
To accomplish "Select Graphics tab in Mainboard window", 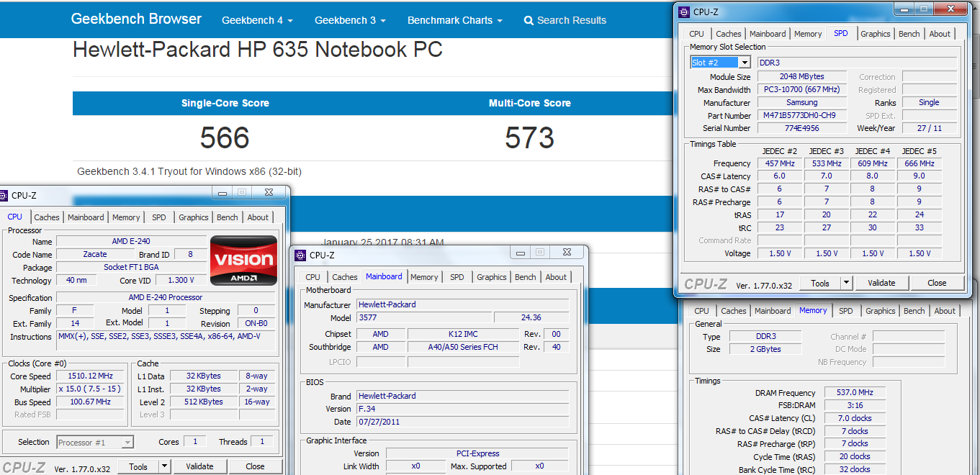I will tap(492, 277).
